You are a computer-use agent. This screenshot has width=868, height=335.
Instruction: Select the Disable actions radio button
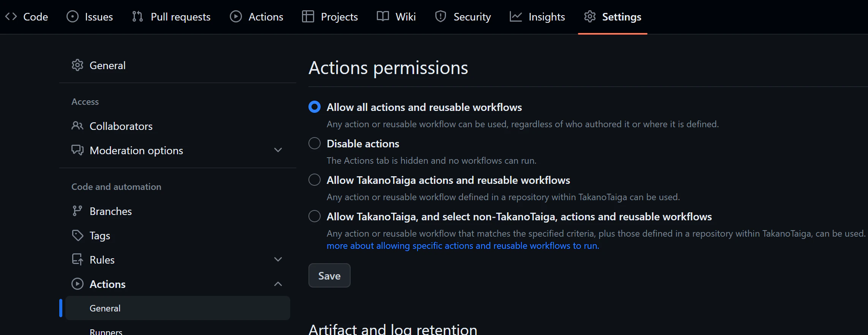point(315,143)
